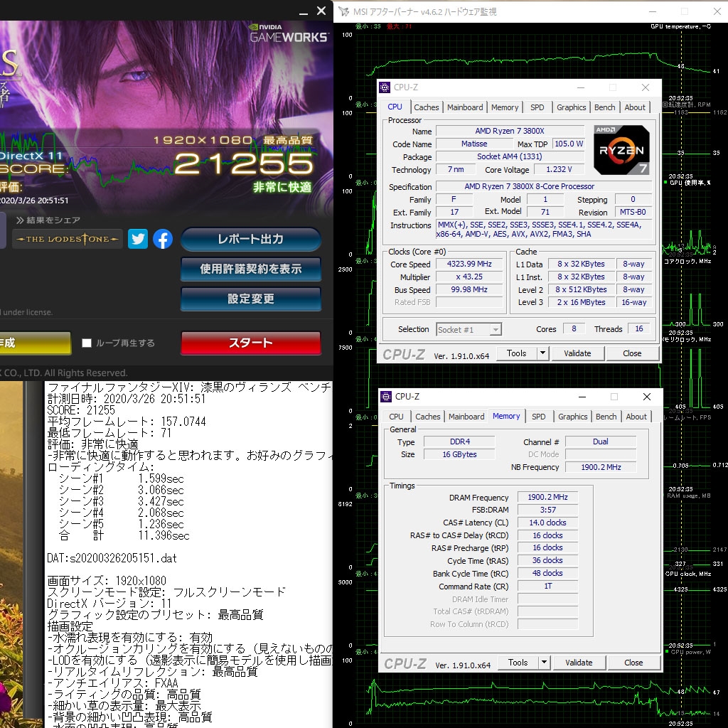Click the upper CPU-Z window title icon
The image size is (728, 728).
tap(385, 87)
